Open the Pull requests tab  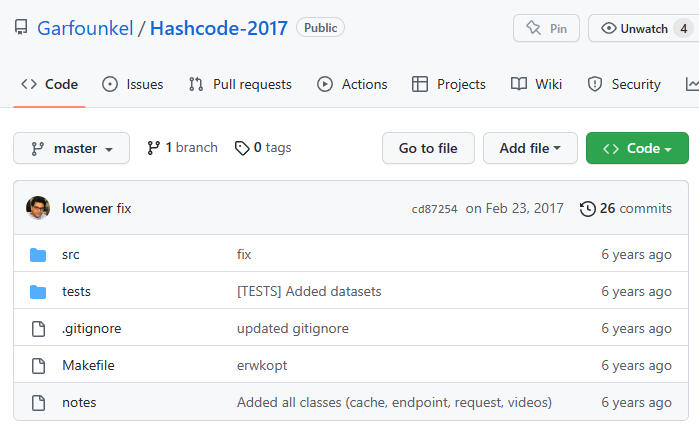pyautogui.click(x=240, y=84)
